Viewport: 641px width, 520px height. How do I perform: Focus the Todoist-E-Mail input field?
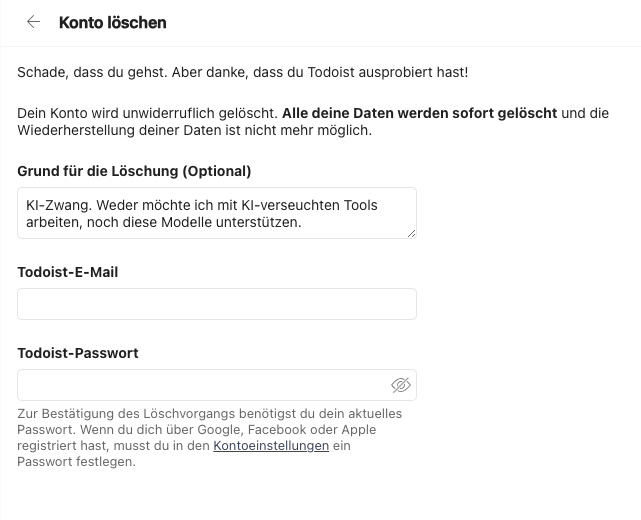[217, 304]
